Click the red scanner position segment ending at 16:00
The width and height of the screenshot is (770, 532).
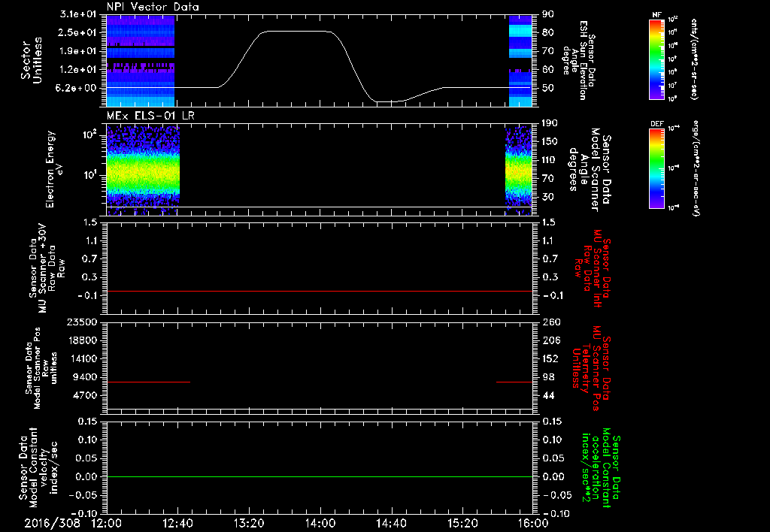pyautogui.click(x=514, y=382)
